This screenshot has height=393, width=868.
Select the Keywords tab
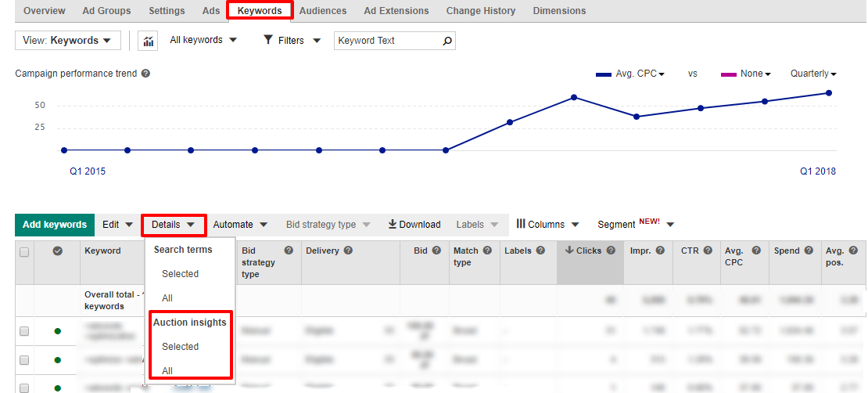[x=260, y=10]
